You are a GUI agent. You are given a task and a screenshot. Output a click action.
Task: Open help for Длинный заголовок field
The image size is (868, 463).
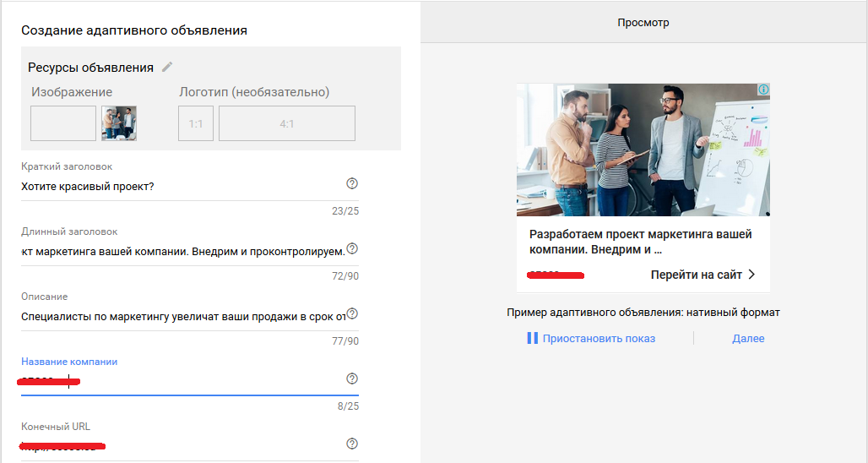[352, 248]
